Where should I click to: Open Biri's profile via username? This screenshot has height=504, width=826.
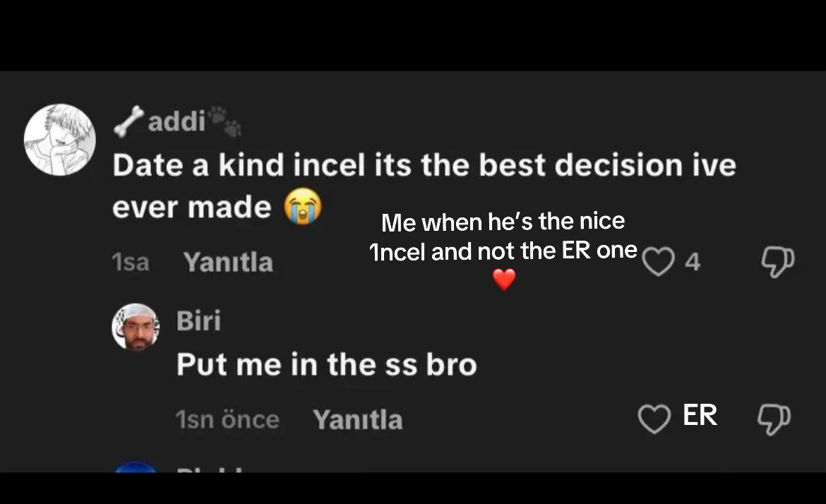pyautogui.click(x=198, y=320)
